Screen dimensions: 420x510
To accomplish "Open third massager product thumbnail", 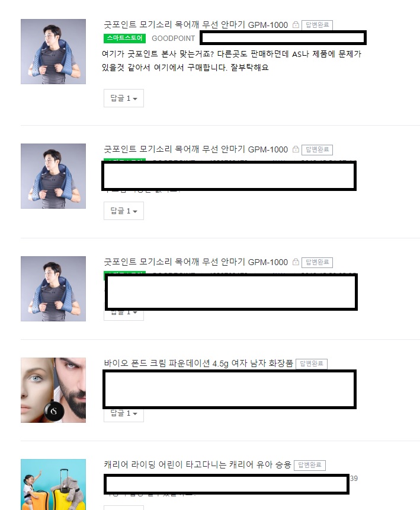I will [x=53, y=289].
